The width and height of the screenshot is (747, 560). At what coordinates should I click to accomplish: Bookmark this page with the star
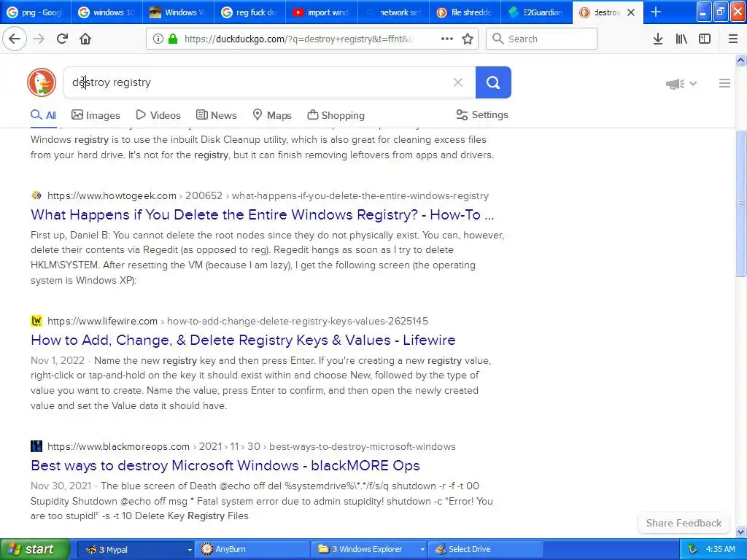pos(468,39)
